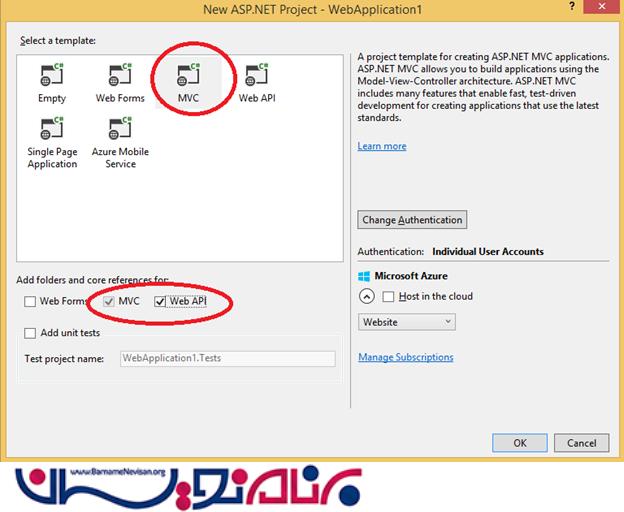This screenshot has height=512, width=624.
Task: Confirm with the OK button
Action: (x=520, y=443)
